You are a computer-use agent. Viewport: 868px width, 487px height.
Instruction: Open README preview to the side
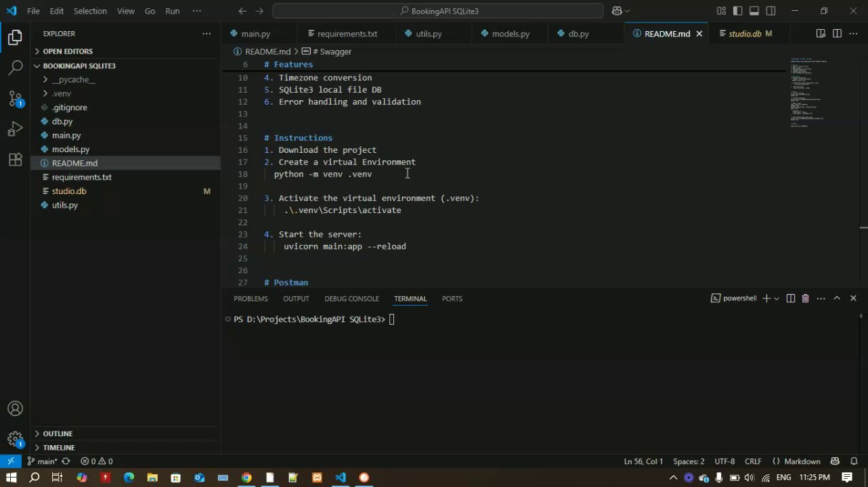tap(821, 34)
